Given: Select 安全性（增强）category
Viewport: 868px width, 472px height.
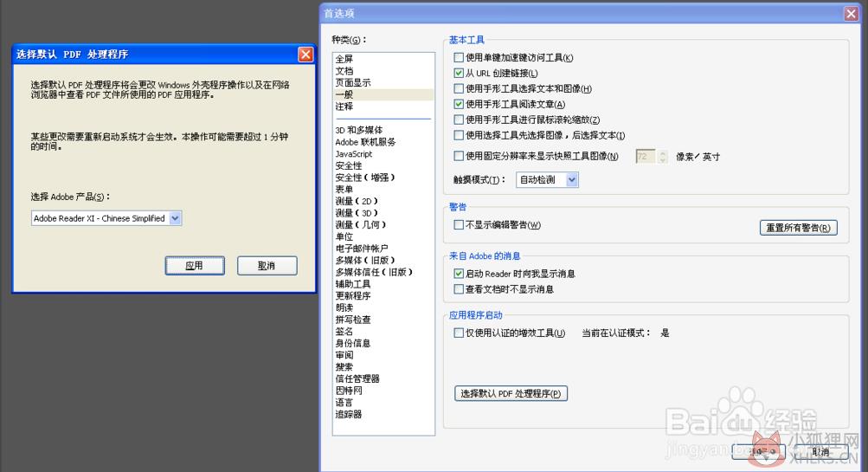Looking at the screenshot, I should coord(365,178).
